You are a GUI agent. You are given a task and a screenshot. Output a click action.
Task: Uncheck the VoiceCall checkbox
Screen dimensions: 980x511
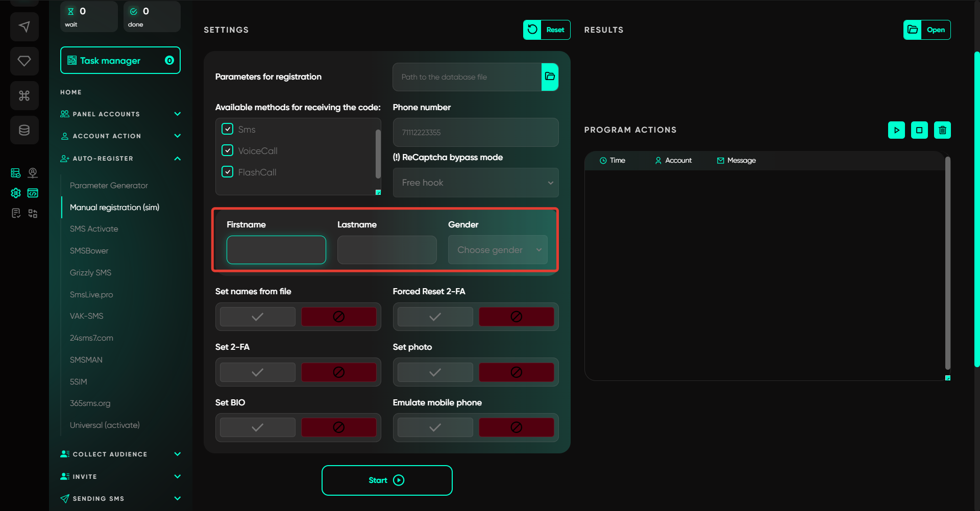click(x=228, y=150)
